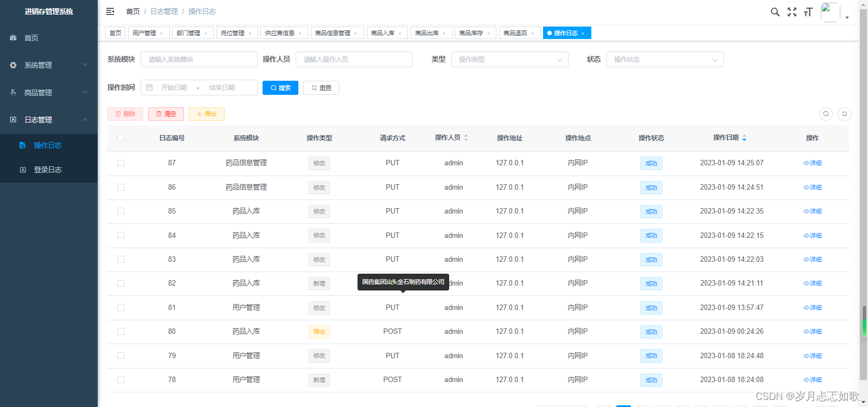Viewport: 868px width, 407px height.
Task: Open the user avatar menu
Action: point(830,12)
